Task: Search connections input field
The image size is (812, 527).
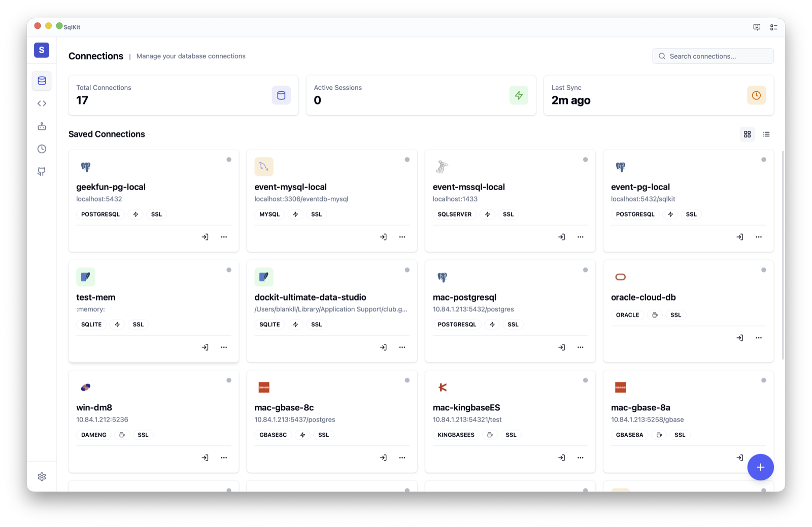Action: tap(713, 56)
